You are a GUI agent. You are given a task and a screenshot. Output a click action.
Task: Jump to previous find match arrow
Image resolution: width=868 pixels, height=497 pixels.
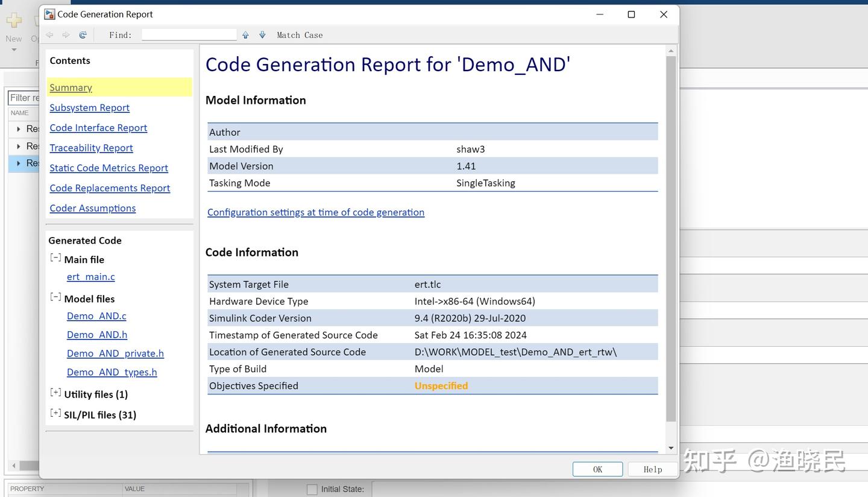pyautogui.click(x=245, y=35)
